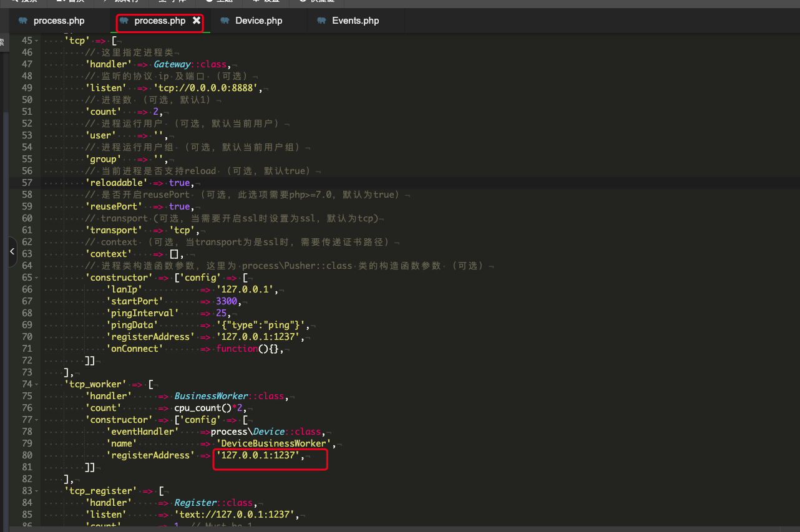Screen dimensions: 800x532
Task: Collapse the left sidebar with the arrow handle
Action: coord(12,251)
